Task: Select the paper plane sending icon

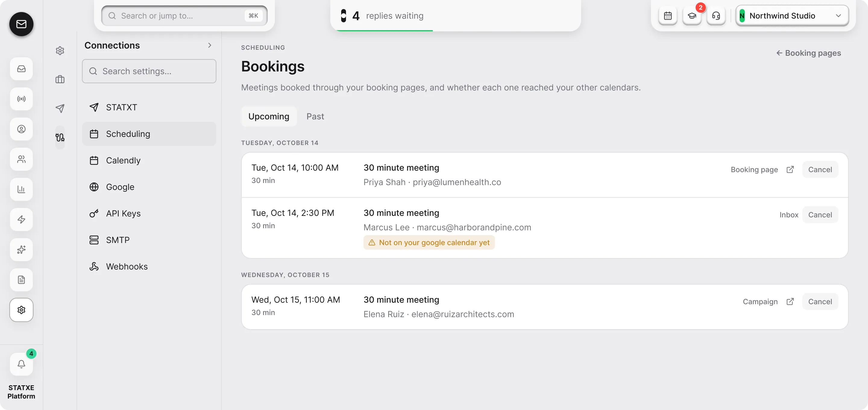Action: coord(60,108)
